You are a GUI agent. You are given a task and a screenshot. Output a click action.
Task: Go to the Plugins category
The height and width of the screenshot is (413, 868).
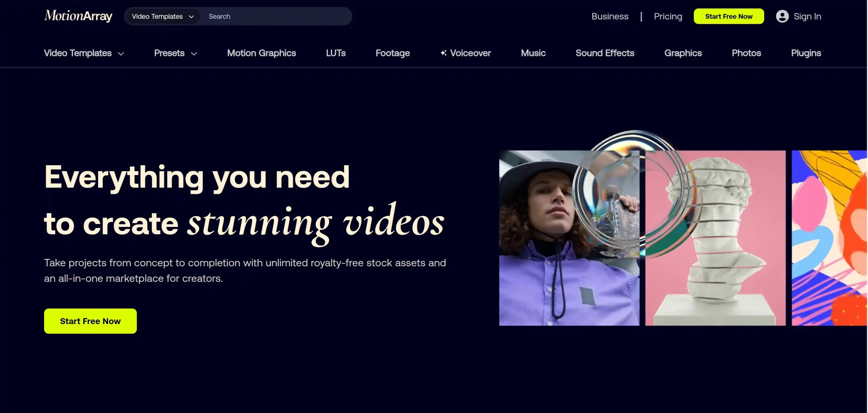coord(806,53)
